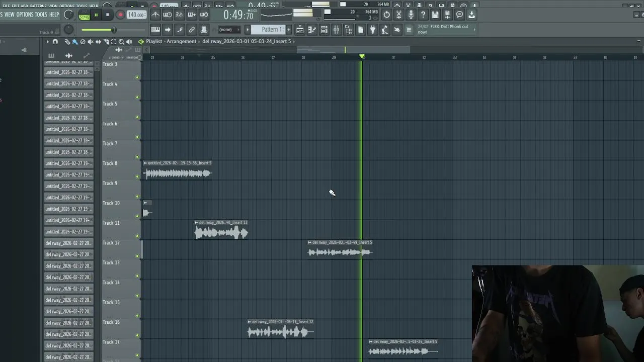Pause playback with the pause button
Screen dimensions: 644x362
(x=96, y=15)
